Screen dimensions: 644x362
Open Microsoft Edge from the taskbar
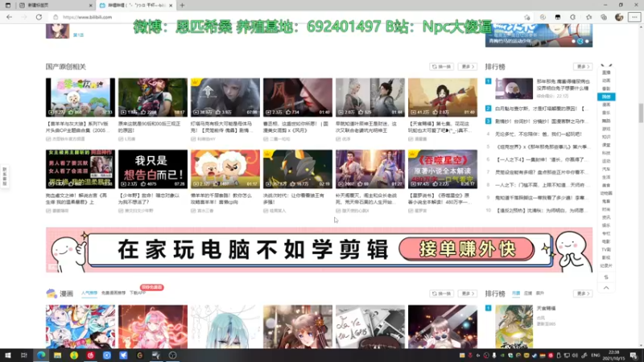click(x=41, y=356)
